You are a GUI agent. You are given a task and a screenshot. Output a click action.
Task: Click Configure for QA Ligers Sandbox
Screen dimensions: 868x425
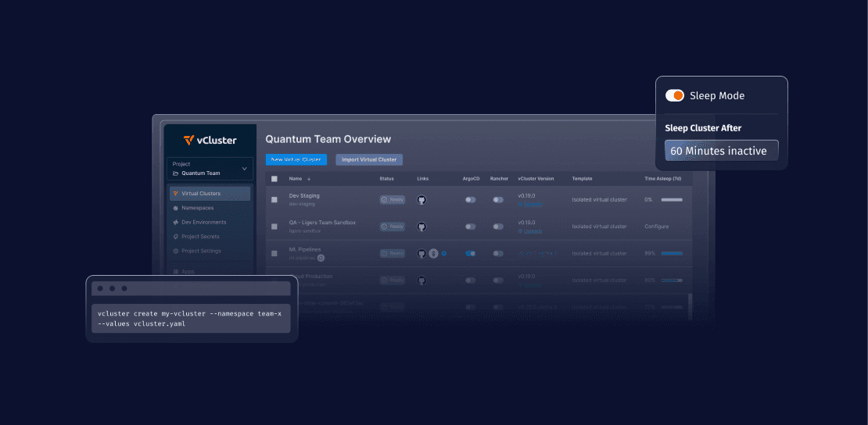coord(657,227)
